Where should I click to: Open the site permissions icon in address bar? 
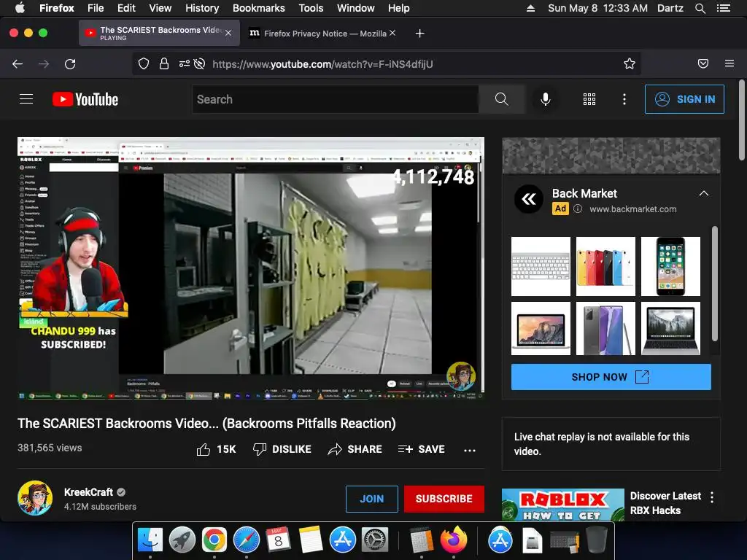(x=184, y=64)
